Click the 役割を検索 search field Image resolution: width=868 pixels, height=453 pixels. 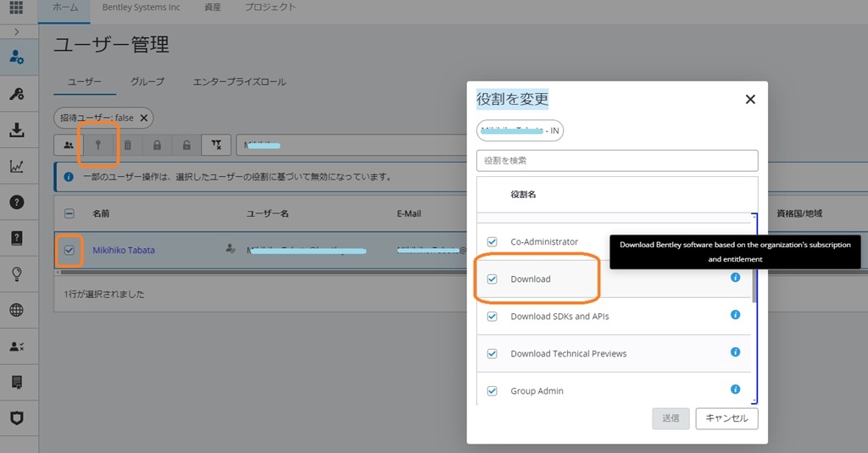(616, 160)
